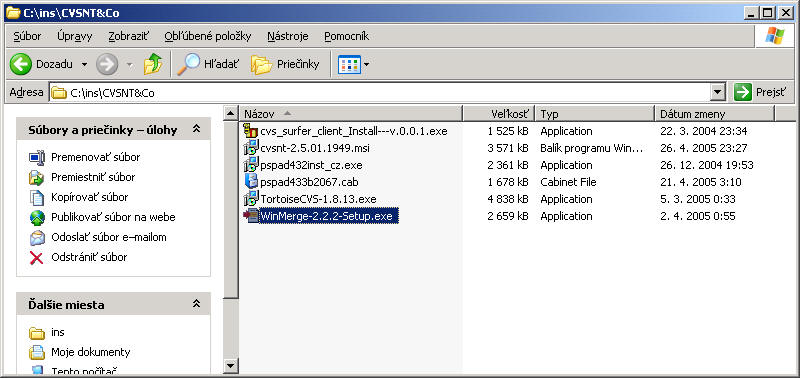Click the Cabinet File type cell
Viewport: 800px width, 378px height.
point(568,182)
